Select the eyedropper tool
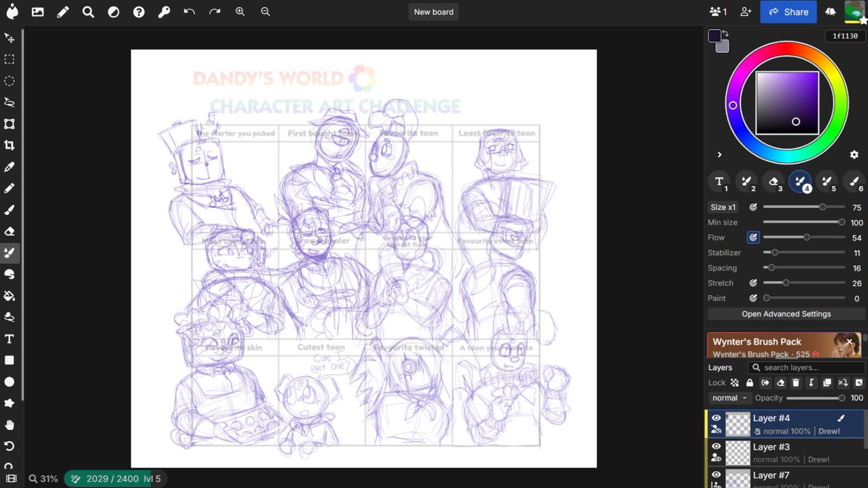Screen dimensions: 868x488 [x=9, y=167]
